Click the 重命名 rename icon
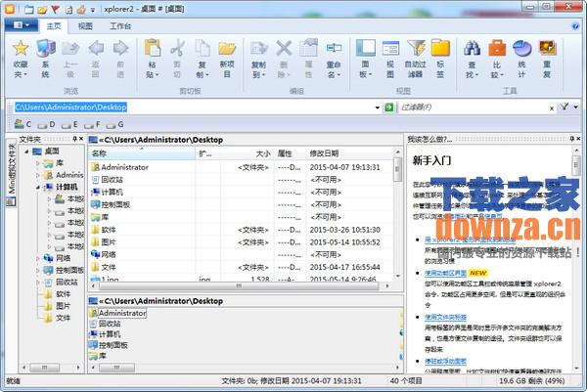This screenshot has width=587, height=392. 334,49
